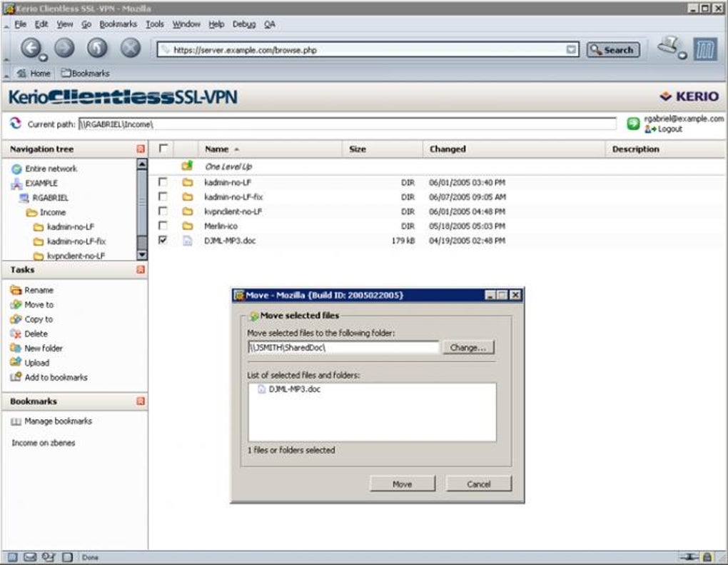The width and height of the screenshot is (728, 565).
Task: Refresh the current path with the circular arrows icon
Action: (x=15, y=124)
